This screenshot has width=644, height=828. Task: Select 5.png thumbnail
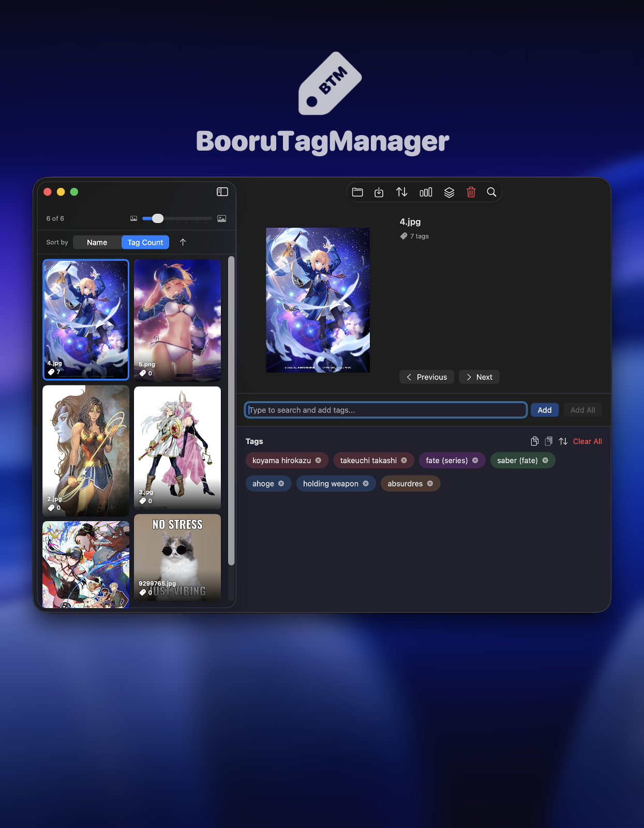tap(177, 320)
